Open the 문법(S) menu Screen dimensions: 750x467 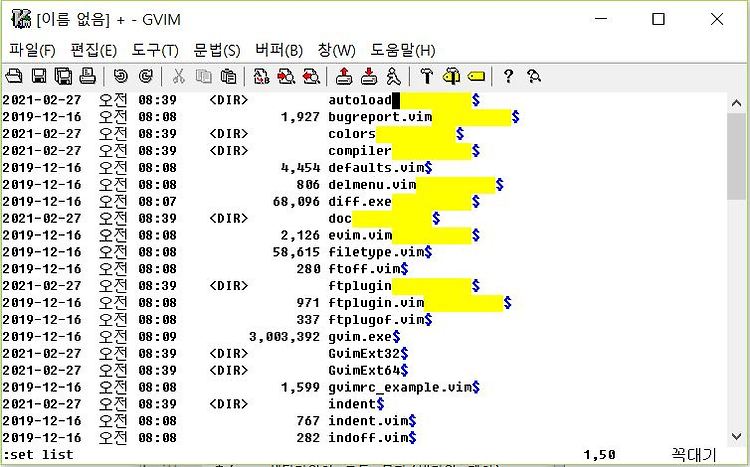click(x=217, y=50)
